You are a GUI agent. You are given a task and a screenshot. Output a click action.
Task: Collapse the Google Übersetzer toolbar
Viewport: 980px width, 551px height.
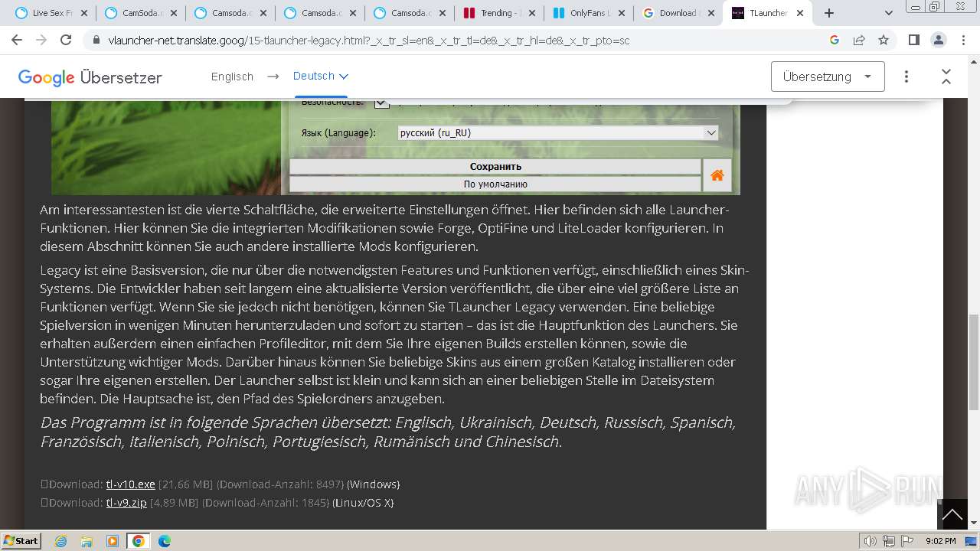click(x=946, y=77)
